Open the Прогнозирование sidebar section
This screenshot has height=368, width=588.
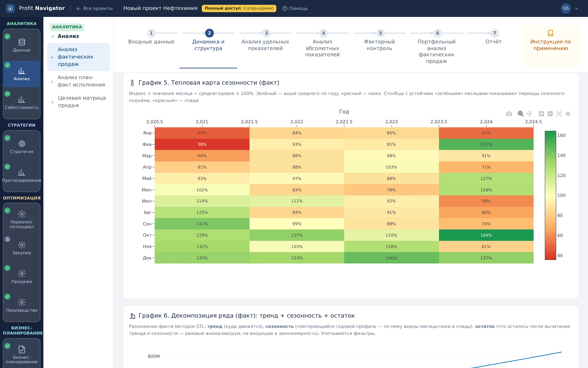[22, 176]
